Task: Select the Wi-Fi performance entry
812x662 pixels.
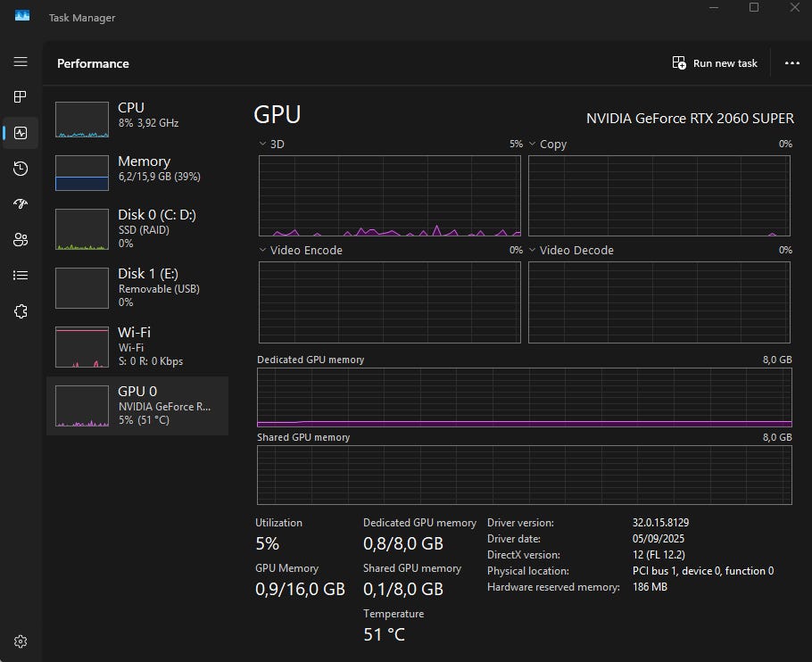Action: 137,346
